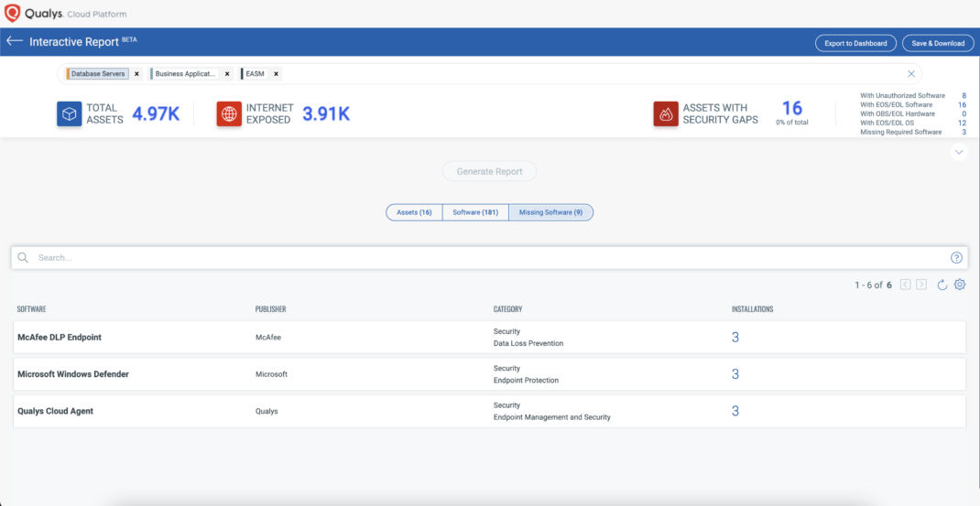Click total assets value 4.97K

pos(156,113)
